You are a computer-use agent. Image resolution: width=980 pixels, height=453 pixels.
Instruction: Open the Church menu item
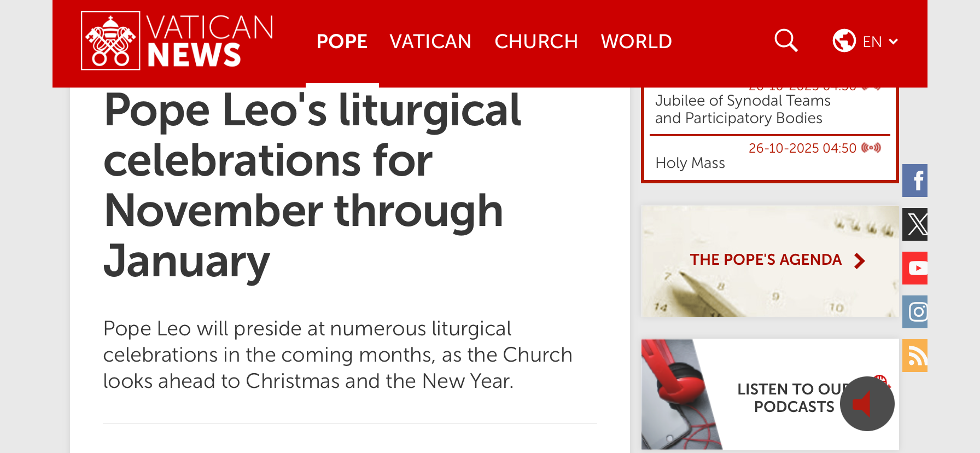[536, 42]
